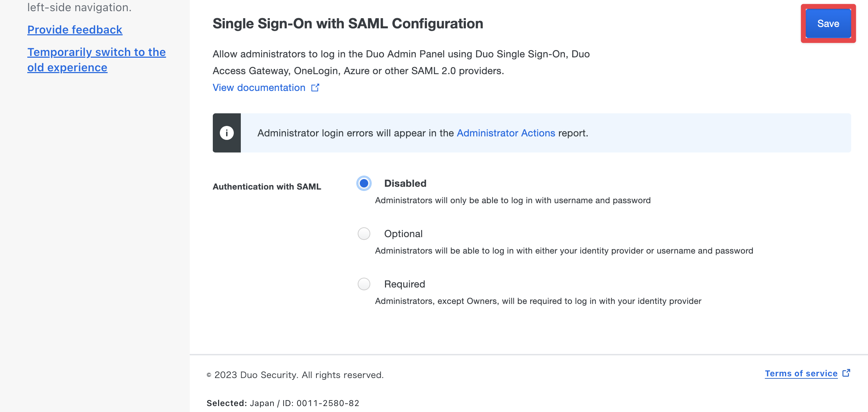Viewport: 868px width, 412px height.
Task: Click the external link icon beside View documentation
Action: point(315,87)
